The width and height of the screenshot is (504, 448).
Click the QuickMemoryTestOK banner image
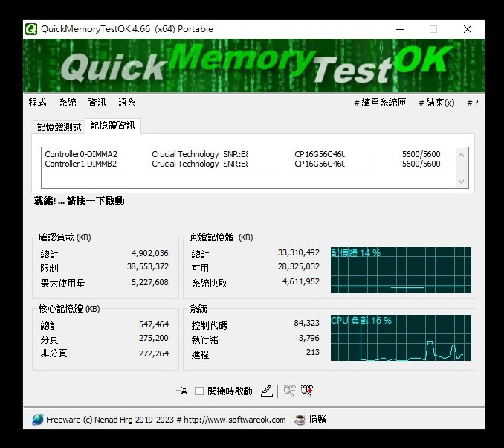(254, 66)
